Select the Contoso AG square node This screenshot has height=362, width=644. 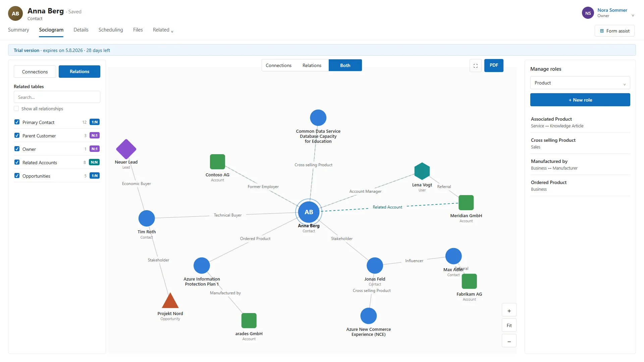point(217,162)
